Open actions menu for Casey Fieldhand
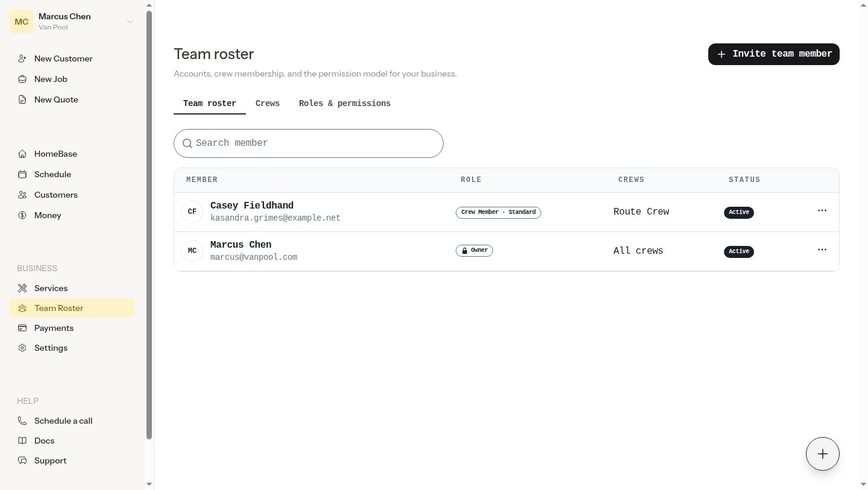 pyautogui.click(x=822, y=210)
